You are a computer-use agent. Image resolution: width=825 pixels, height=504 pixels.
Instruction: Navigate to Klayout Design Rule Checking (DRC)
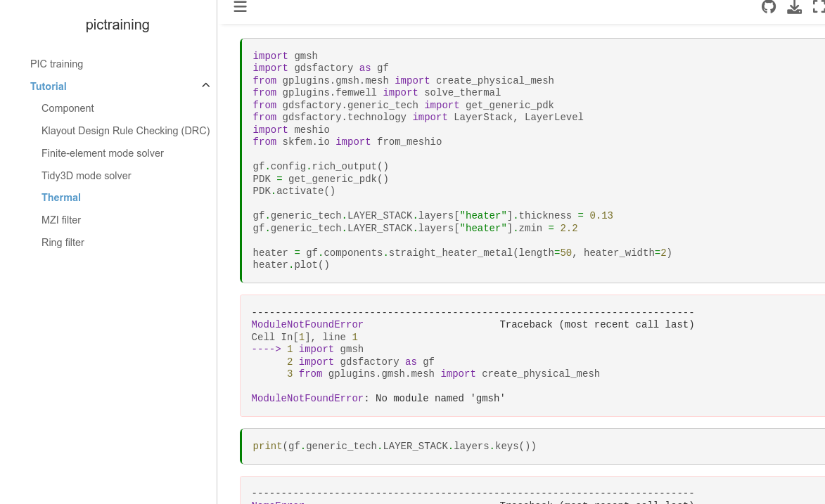click(125, 131)
